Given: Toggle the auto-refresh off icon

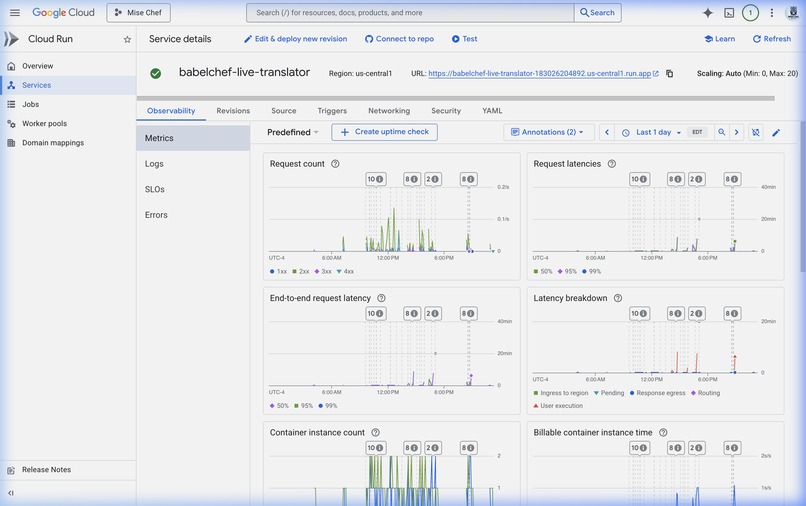Looking at the screenshot, I should point(756,132).
